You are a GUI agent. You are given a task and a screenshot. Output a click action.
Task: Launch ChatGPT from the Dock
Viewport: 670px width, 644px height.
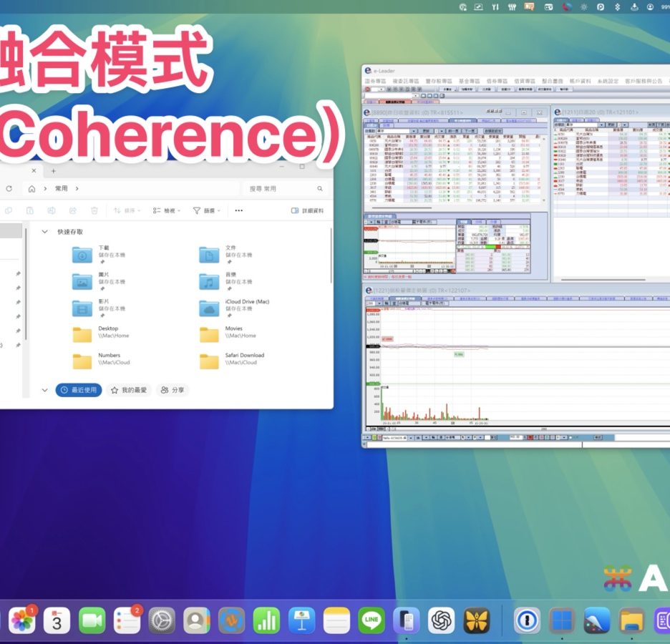pos(441,620)
